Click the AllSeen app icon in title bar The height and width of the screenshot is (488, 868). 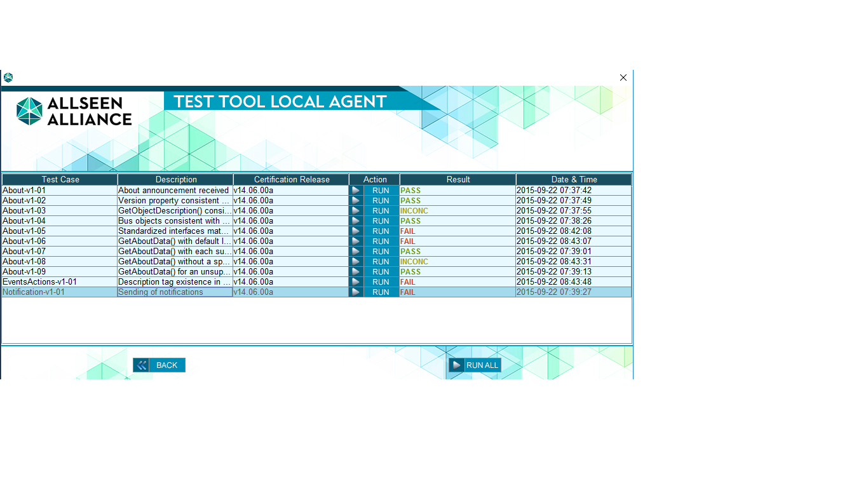pyautogui.click(x=8, y=78)
